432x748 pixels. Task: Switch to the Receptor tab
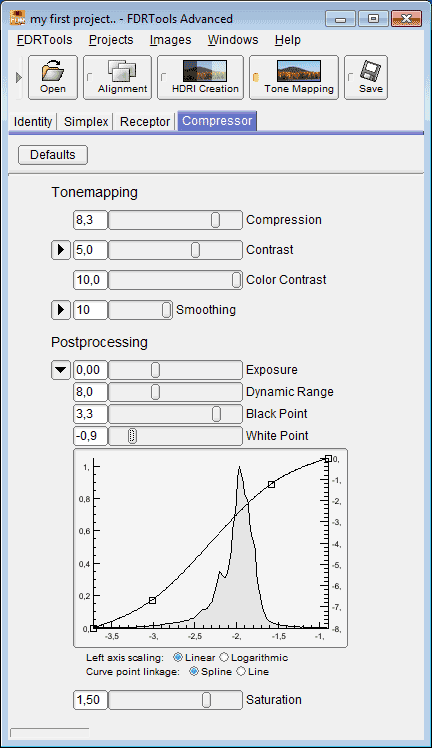(x=145, y=122)
